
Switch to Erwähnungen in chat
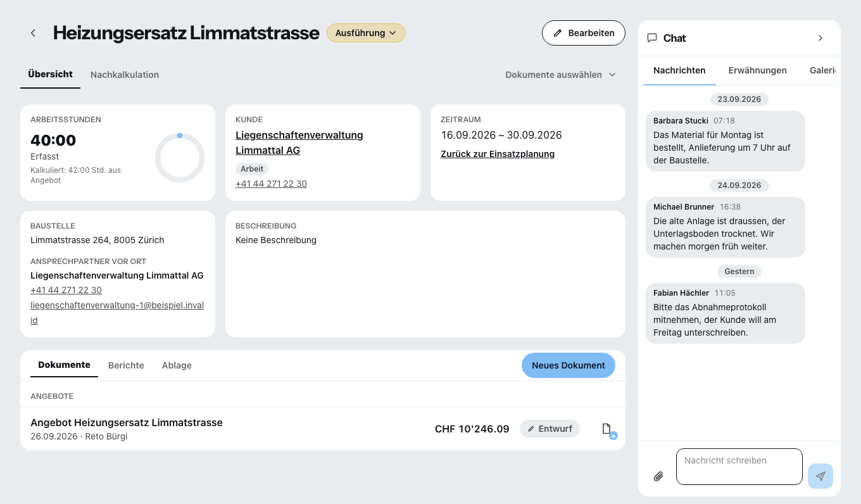click(758, 70)
